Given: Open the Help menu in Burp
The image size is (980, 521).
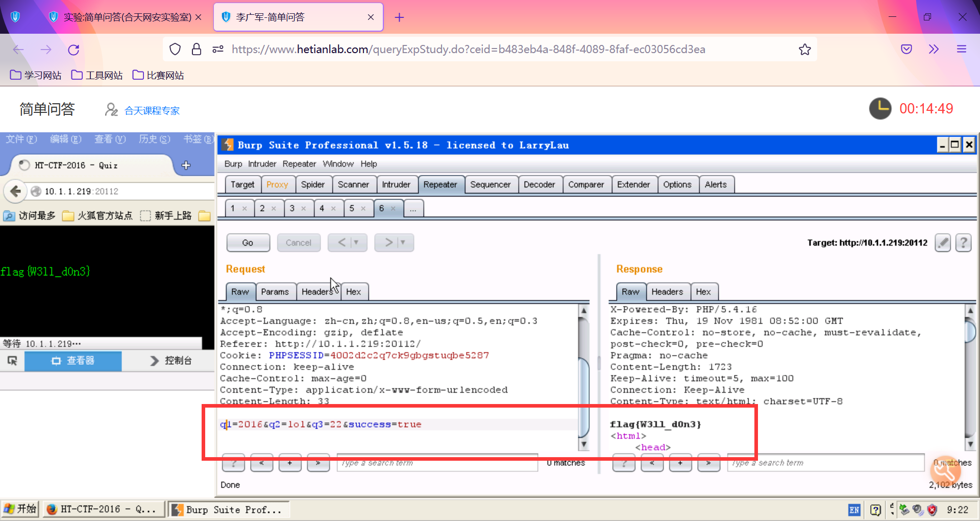Looking at the screenshot, I should (x=369, y=164).
